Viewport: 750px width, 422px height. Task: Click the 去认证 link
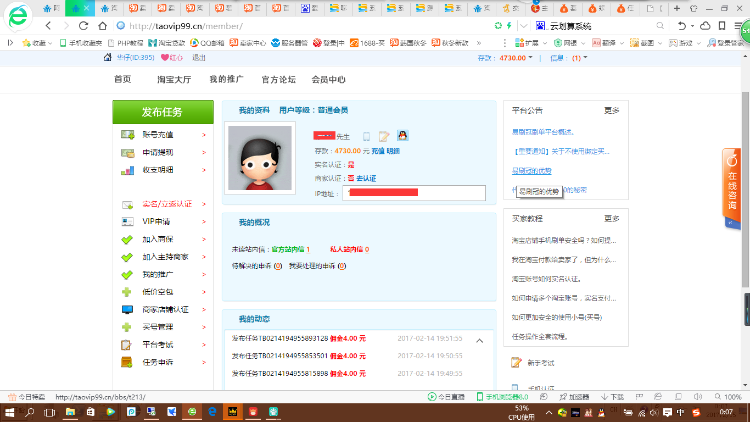(x=366, y=178)
